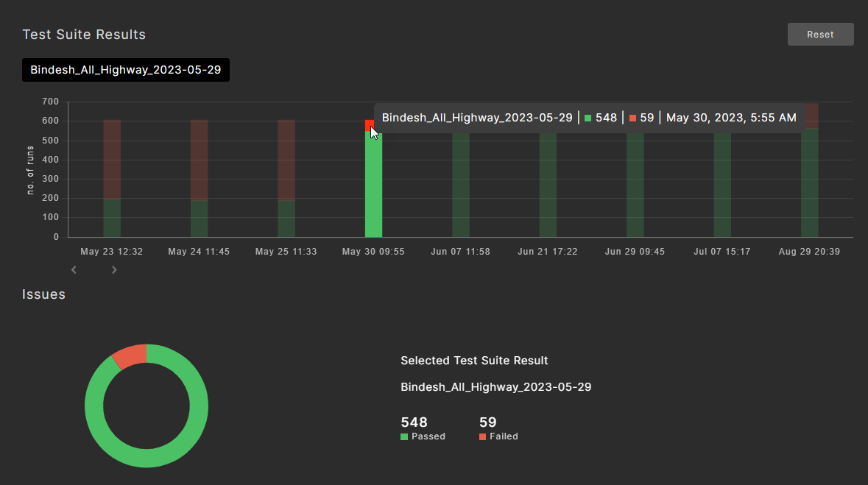Click the green Passed legend swatch
This screenshot has width=868, height=485.
tap(404, 437)
